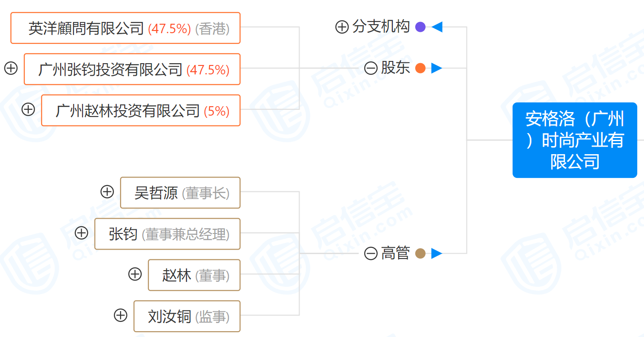Open 英洋顧問有限公司 shareholder node
The image size is (644, 337).
pos(126,28)
